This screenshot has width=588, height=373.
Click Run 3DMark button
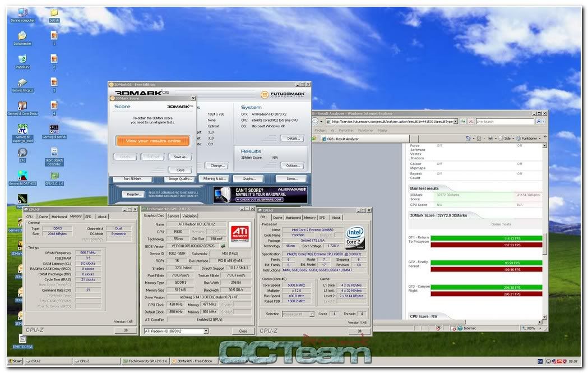(x=132, y=179)
